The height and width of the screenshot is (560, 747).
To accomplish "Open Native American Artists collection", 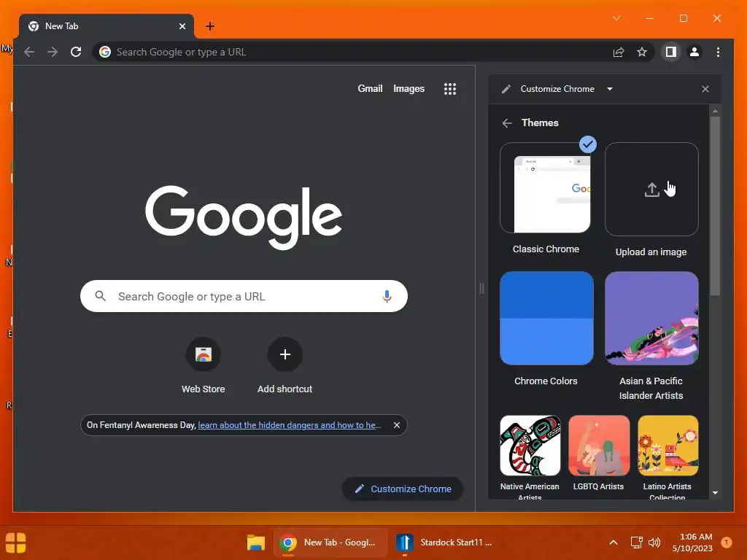I will pyautogui.click(x=530, y=446).
